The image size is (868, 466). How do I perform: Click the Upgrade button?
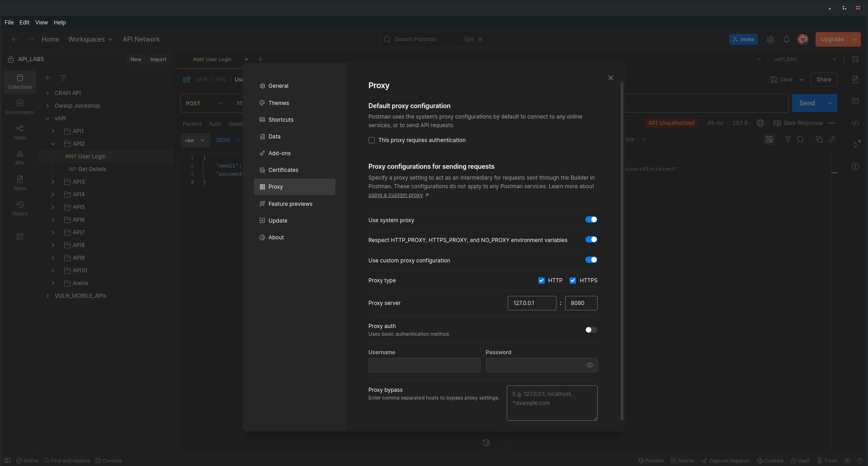(832, 39)
